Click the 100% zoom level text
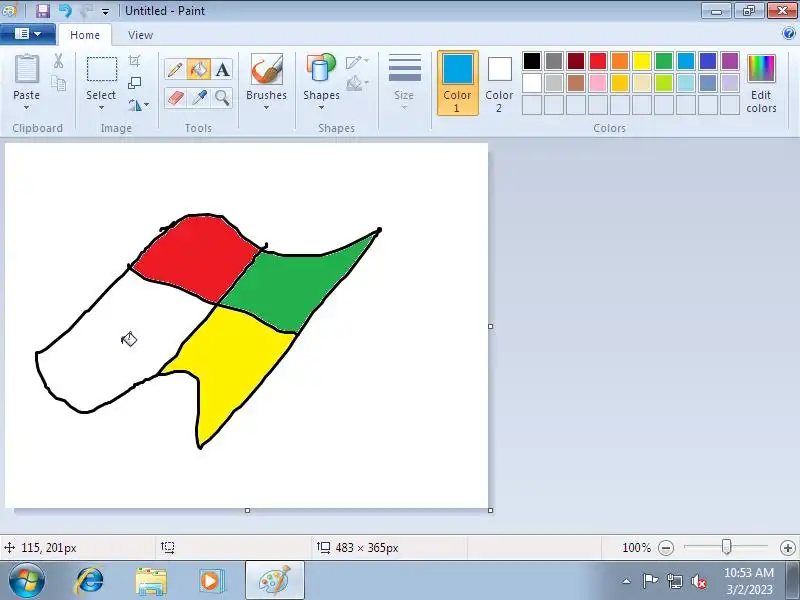Screen dimensions: 800x600 [636, 548]
